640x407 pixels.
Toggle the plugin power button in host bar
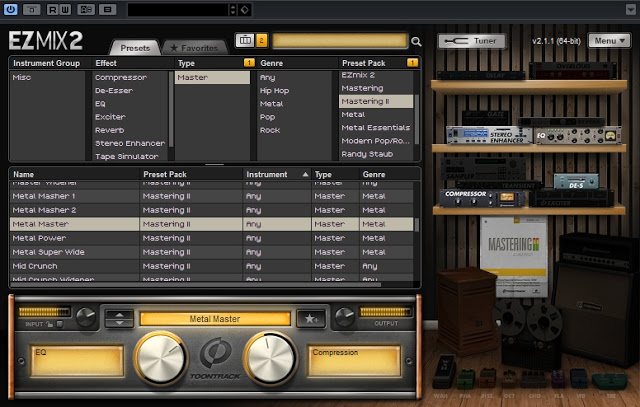11,9
